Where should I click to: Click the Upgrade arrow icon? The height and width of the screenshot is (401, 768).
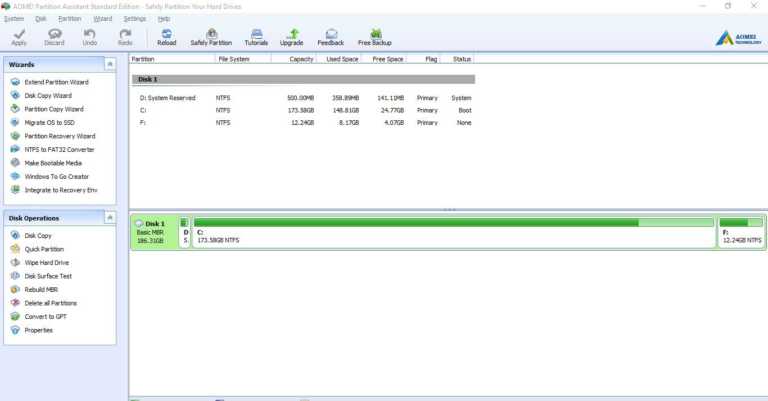(292, 34)
